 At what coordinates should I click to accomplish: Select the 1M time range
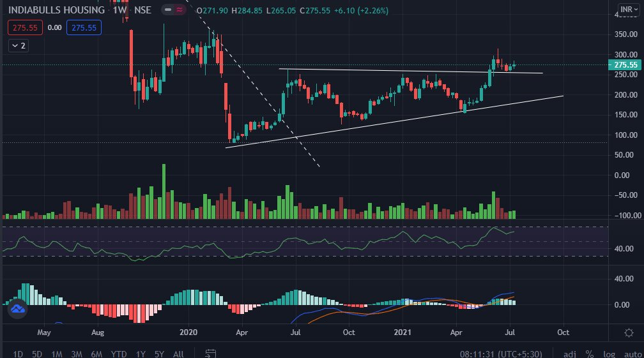coord(57,354)
